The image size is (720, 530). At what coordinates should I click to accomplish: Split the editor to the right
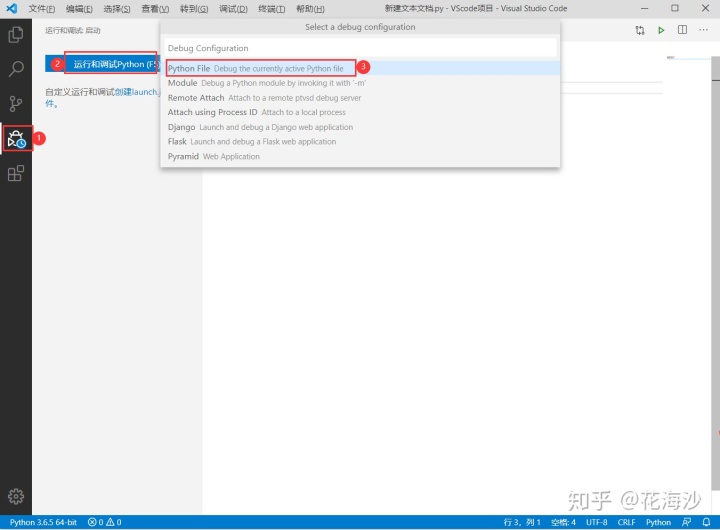682,30
